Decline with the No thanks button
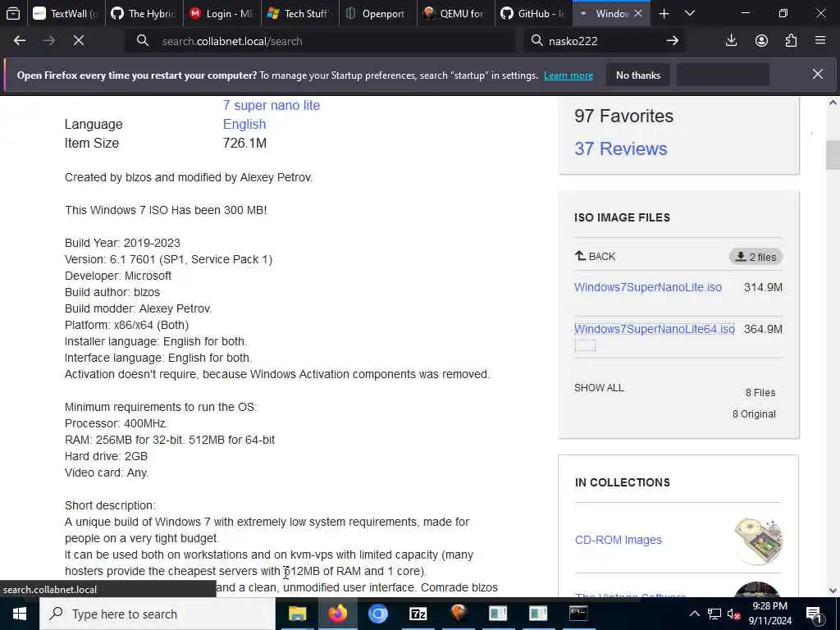The image size is (840, 630). (638, 75)
